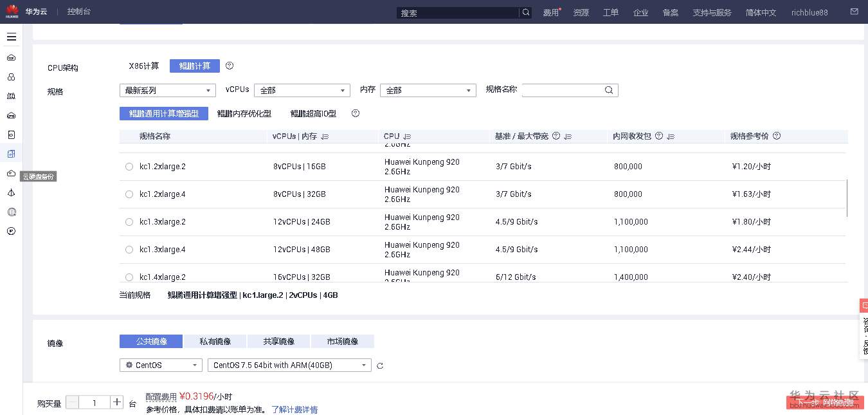868x415 pixels.
Task: Sort the table by vCPUs | 内存
Action: 325,136
